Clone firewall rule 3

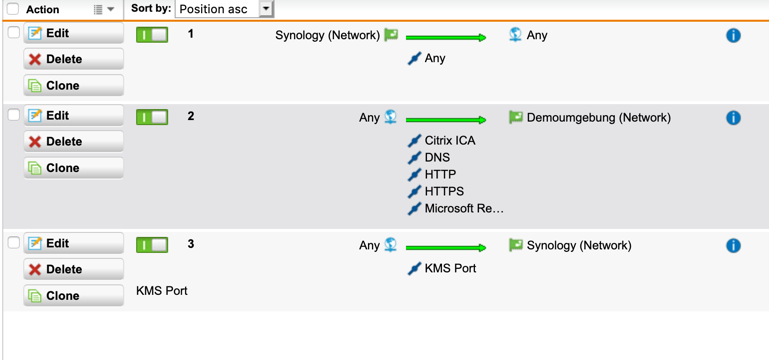click(74, 296)
